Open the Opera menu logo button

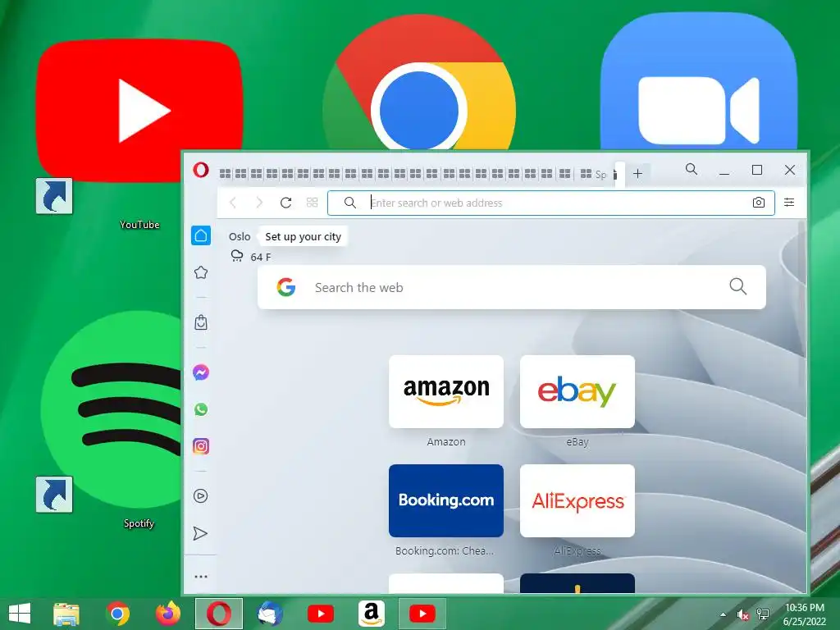[x=201, y=170]
